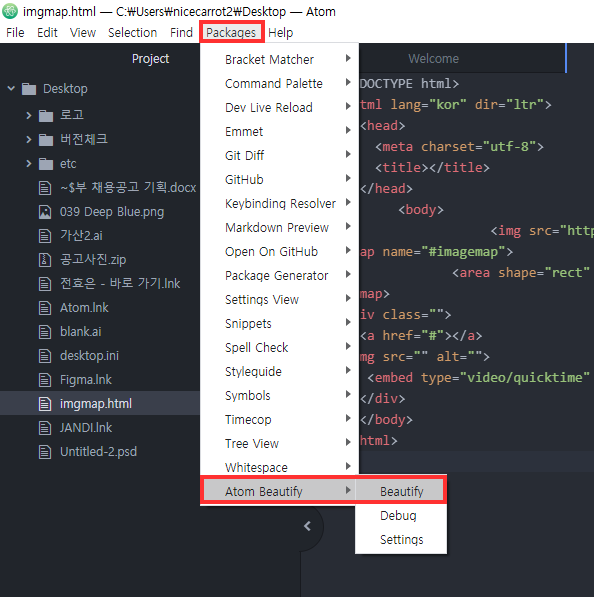This screenshot has width=594, height=597.
Task: Open the Symbols submenu
Action: tap(279, 395)
